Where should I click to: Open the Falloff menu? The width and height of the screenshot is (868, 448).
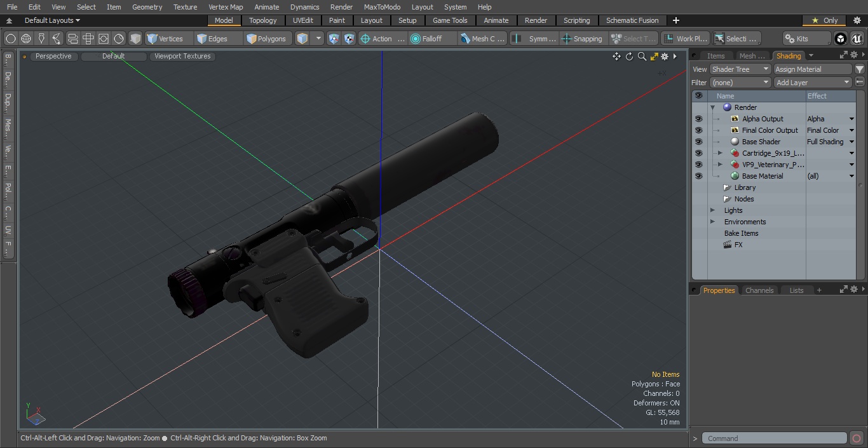click(432, 39)
